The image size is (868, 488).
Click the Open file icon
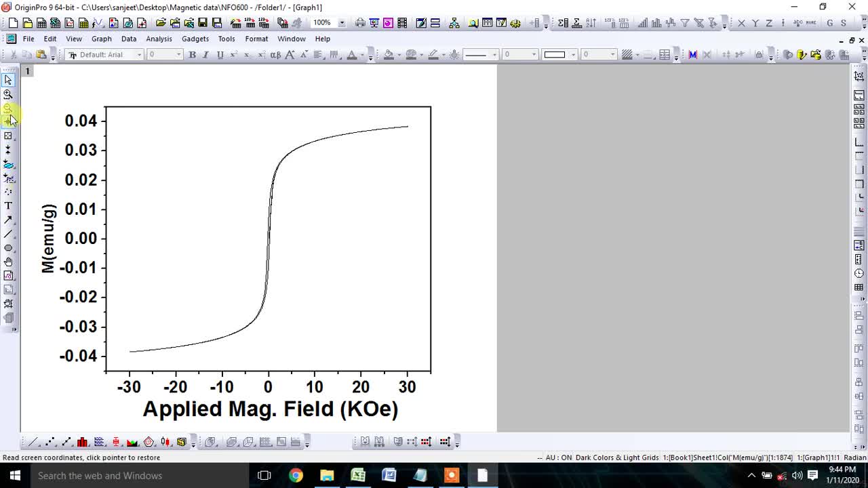pos(161,23)
